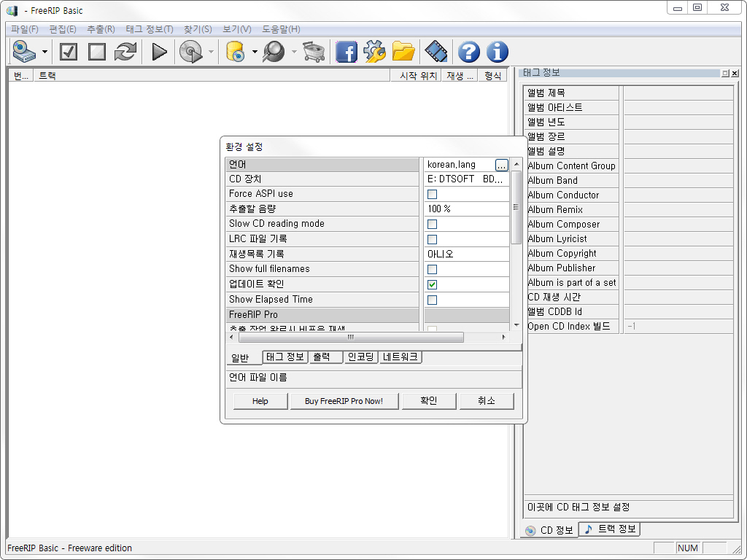Click the film strip video icon

[x=436, y=52]
